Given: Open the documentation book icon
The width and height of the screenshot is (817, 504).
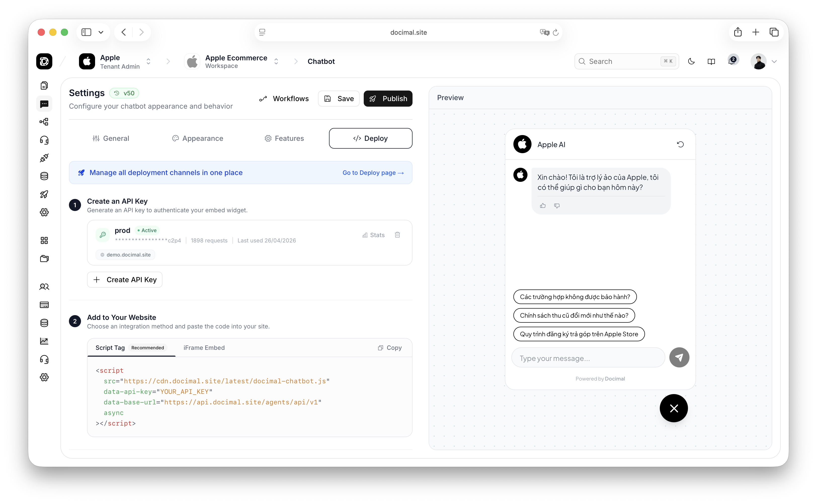Looking at the screenshot, I should tap(711, 61).
